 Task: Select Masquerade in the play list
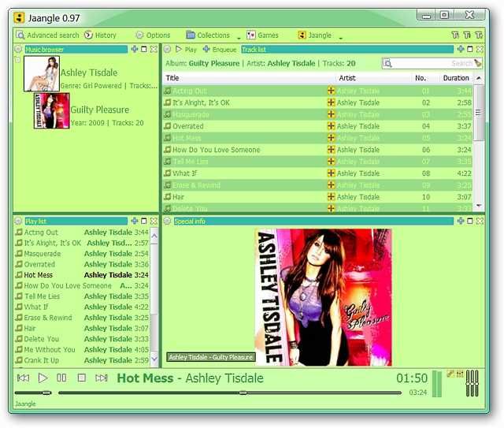82,254
